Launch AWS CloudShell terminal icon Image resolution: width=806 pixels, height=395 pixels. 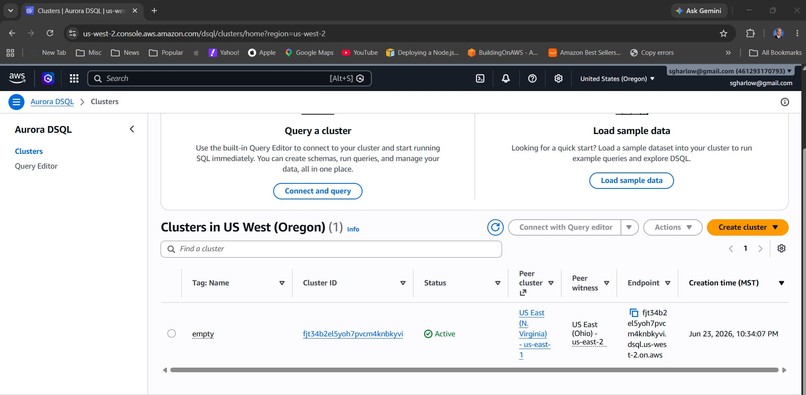480,78
